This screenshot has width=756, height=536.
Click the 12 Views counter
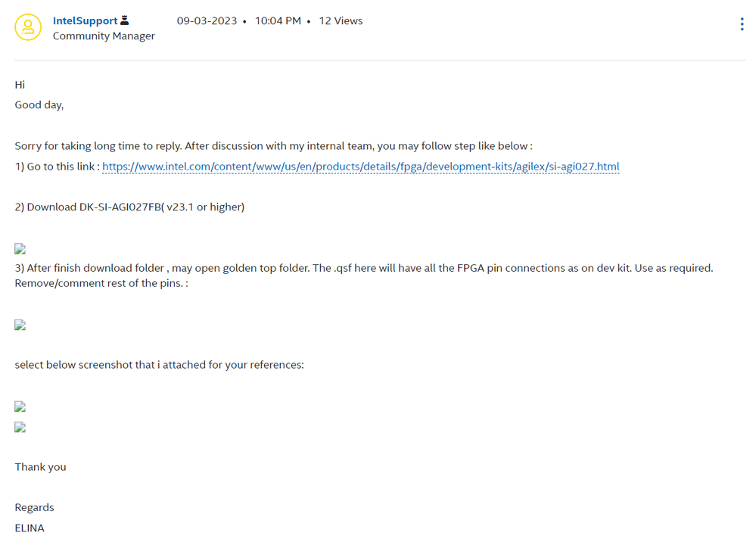coord(341,21)
